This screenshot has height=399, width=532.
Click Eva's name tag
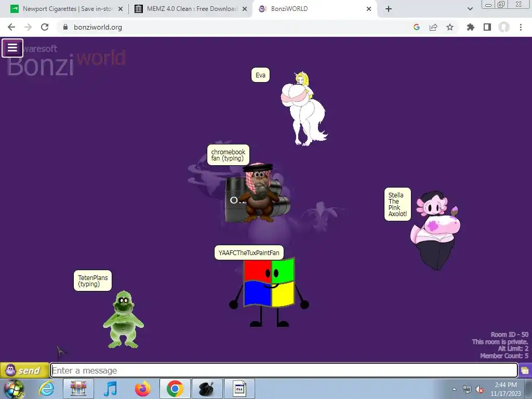pos(260,75)
